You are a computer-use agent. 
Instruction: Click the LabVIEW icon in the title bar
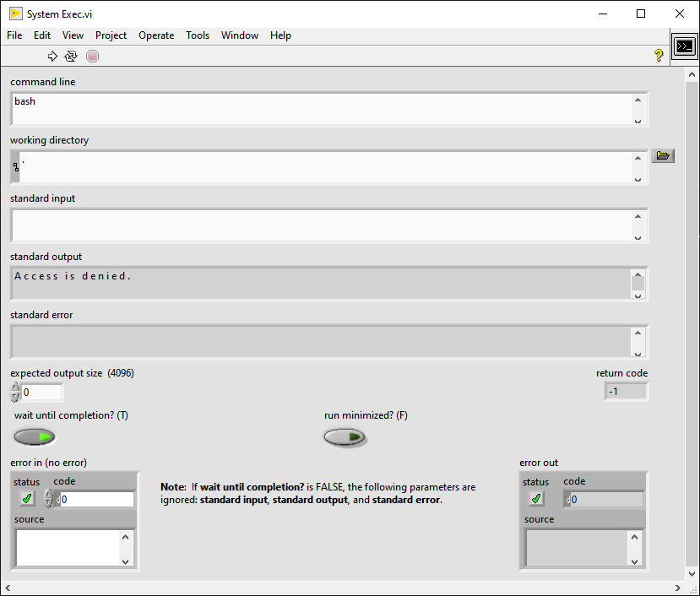click(x=16, y=14)
